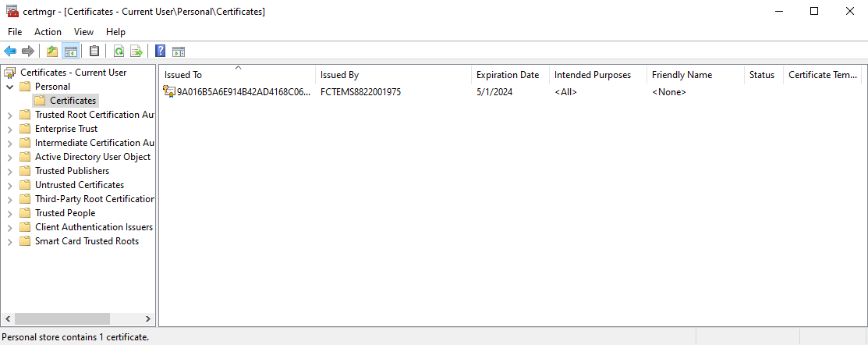The width and height of the screenshot is (868, 345).
Task: Select the certificate icon in the list
Action: (x=168, y=91)
